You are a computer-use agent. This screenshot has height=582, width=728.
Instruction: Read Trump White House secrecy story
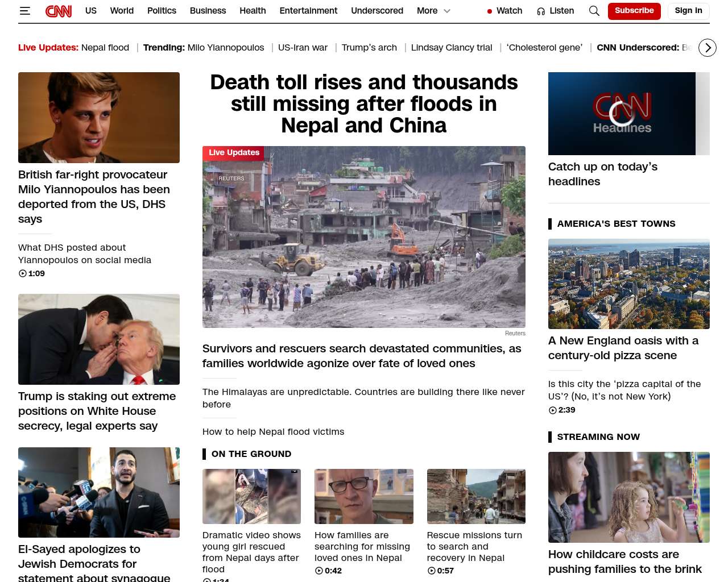pos(97,411)
